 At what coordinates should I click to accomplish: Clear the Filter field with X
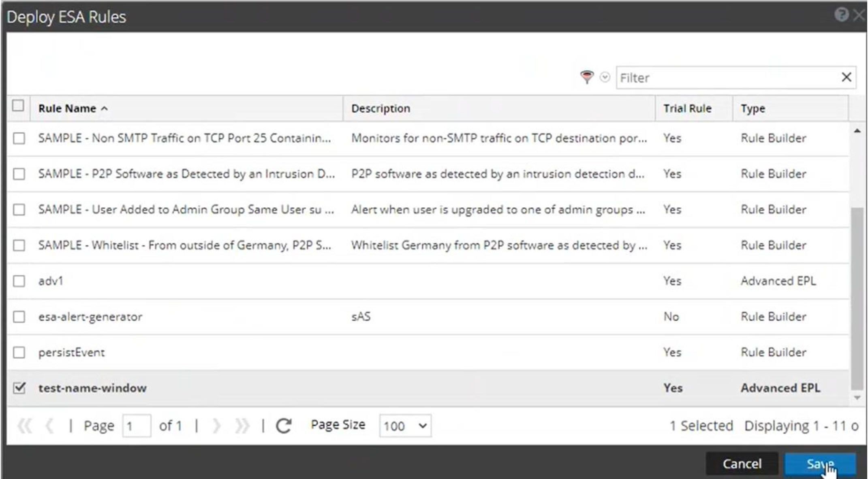846,77
